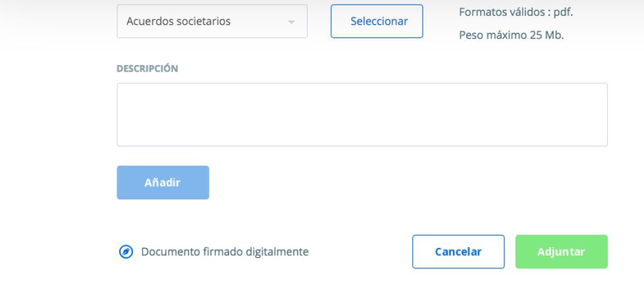Click the Añadir button
Screen dimensions: 644x286
pos(163,182)
